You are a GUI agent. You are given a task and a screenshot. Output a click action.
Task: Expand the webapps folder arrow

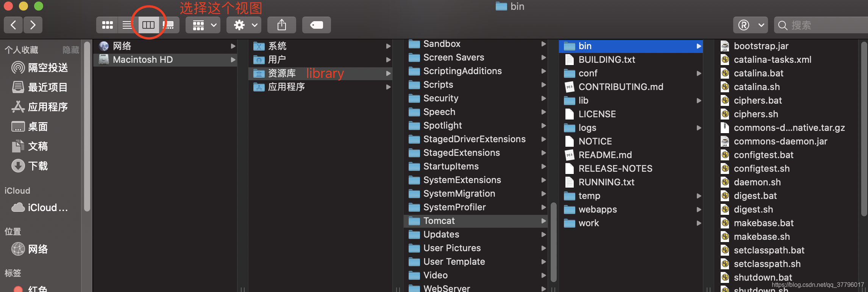coord(699,210)
